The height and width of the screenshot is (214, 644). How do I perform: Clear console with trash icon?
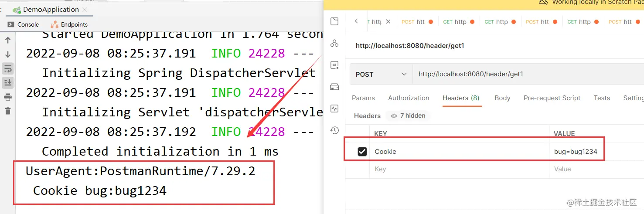point(8,111)
